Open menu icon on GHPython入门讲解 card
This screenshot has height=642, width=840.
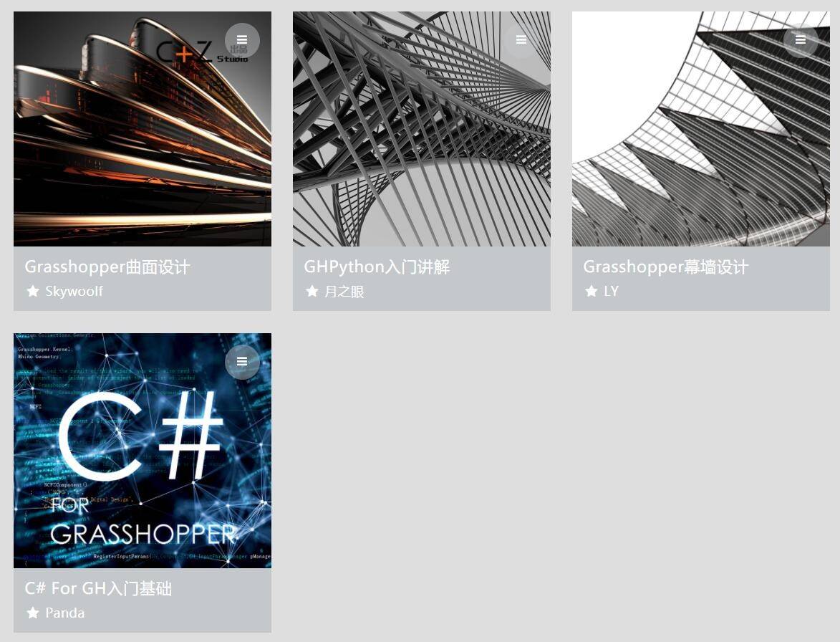point(521,40)
